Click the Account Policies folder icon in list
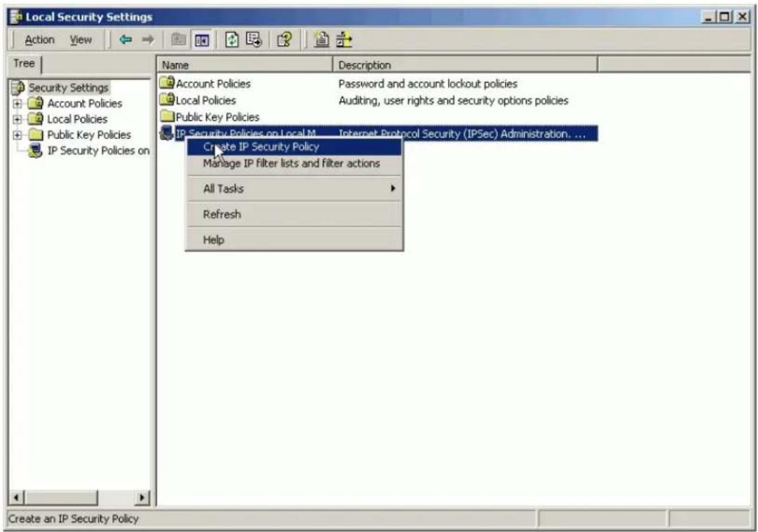Viewport: 758px width, 532px height. pos(168,83)
